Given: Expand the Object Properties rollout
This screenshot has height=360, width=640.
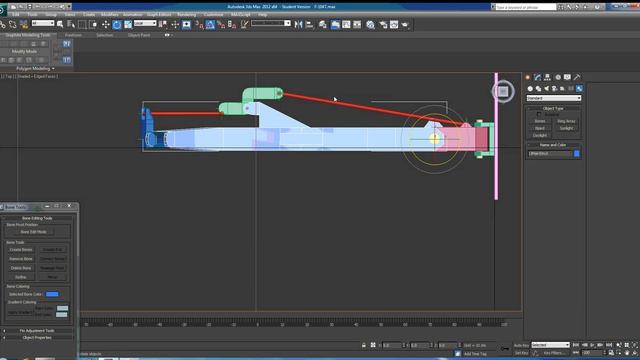Looking at the screenshot, I should tap(37, 338).
